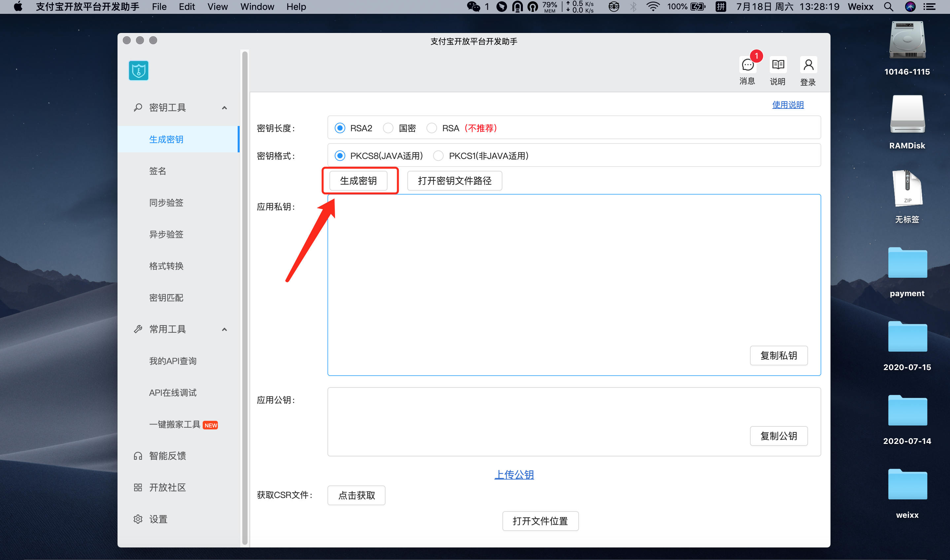Open the 支付宝开放平台开发助手 app menu
Screen dimensions: 950x560
point(87,6)
